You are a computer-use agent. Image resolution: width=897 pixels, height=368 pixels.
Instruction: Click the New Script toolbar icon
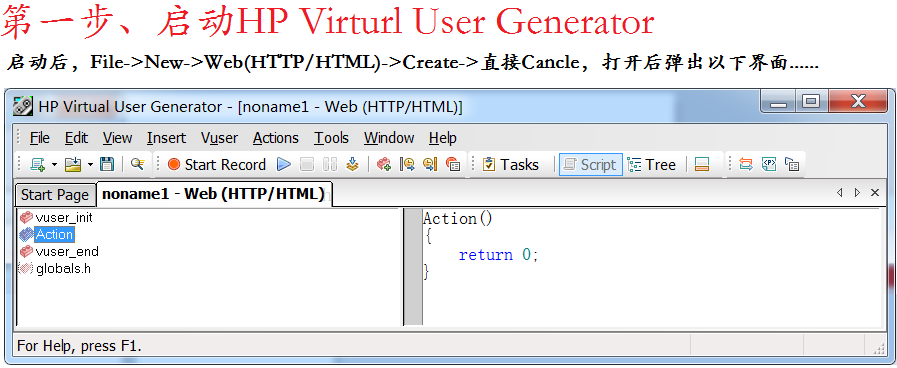[38, 165]
